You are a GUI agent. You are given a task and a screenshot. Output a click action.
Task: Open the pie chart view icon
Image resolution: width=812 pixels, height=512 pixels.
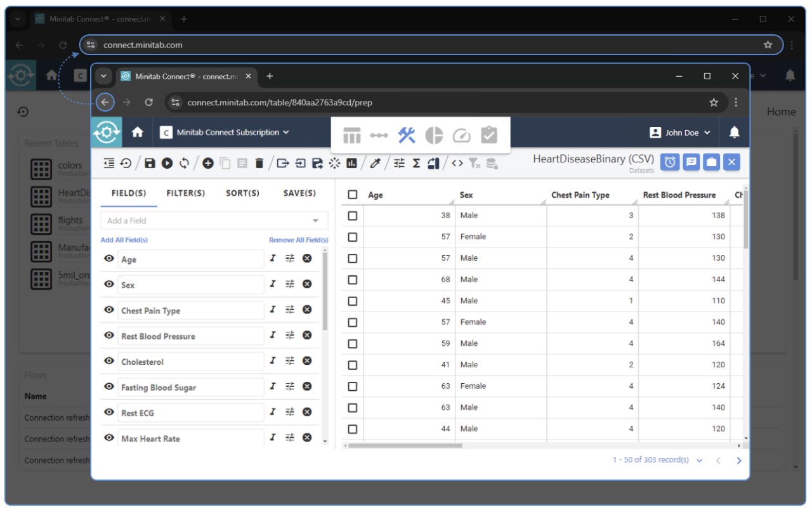click(x=434, y=135)
